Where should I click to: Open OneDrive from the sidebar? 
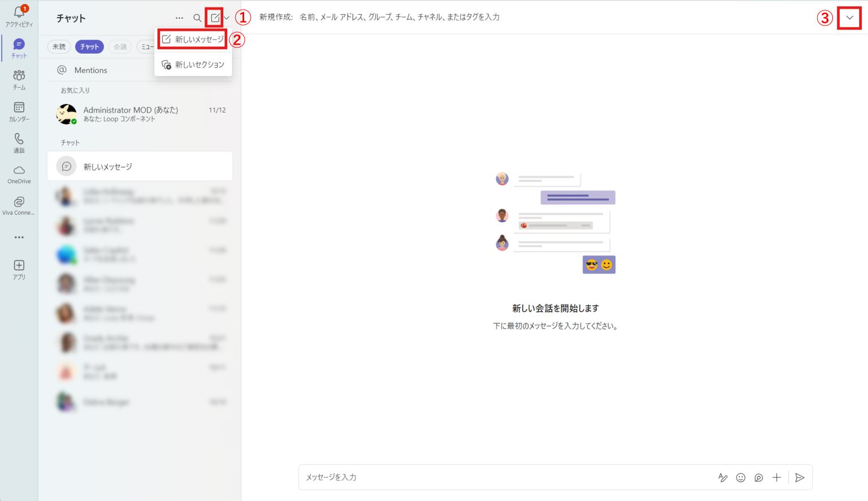19,174
